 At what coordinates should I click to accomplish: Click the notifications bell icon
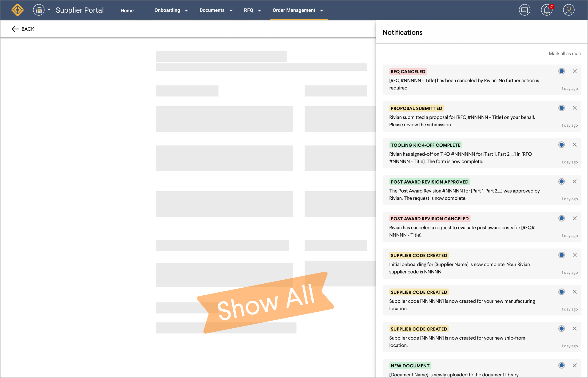(546, 10)
